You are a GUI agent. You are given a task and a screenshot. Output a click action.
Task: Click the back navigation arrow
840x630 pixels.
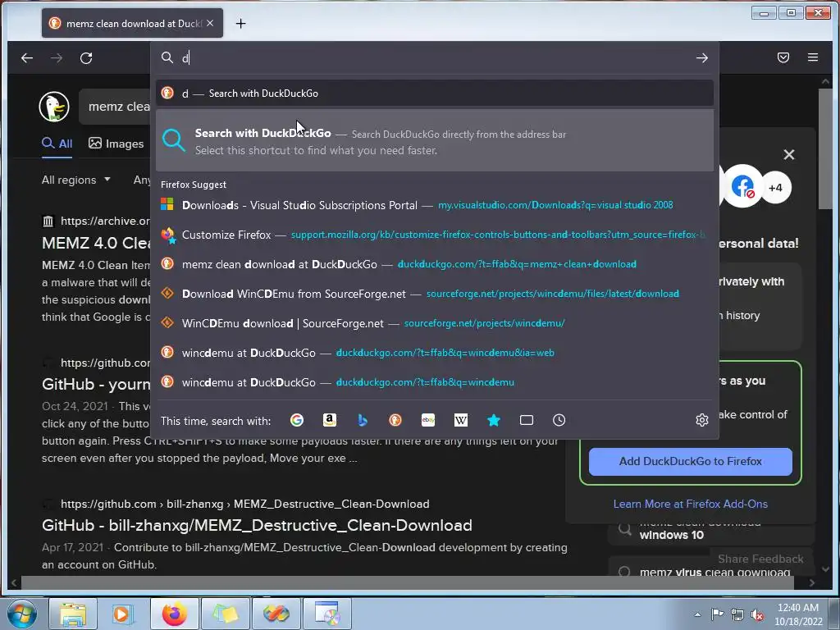27,58
